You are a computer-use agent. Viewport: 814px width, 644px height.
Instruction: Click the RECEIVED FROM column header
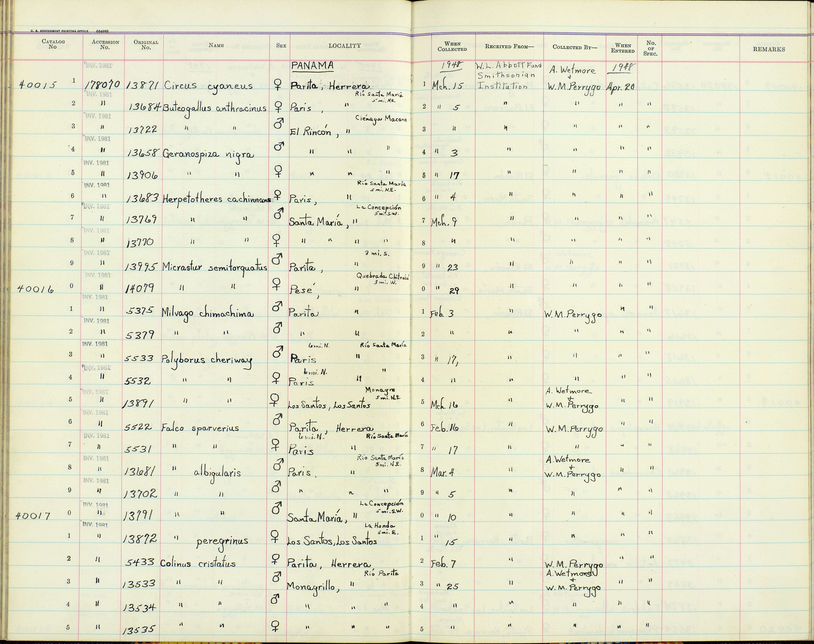tap(509, 46)
